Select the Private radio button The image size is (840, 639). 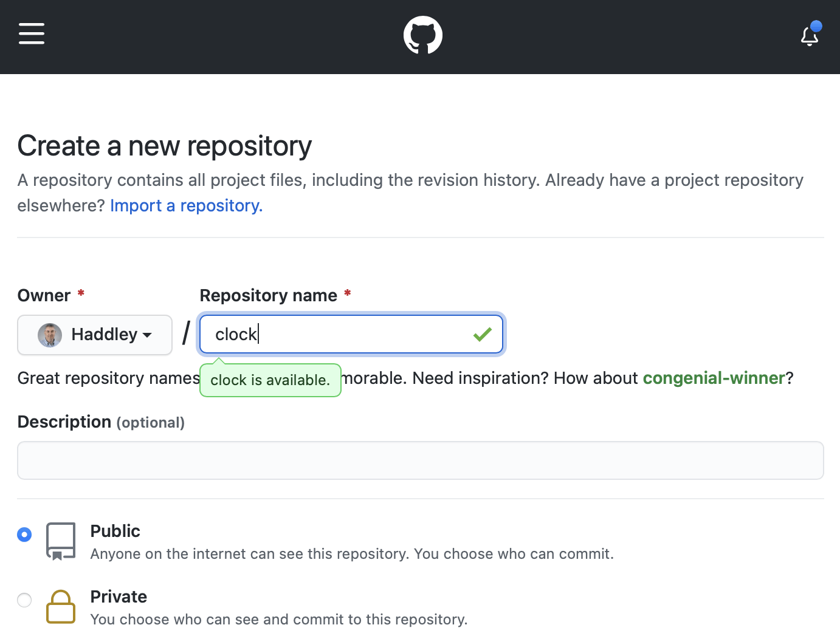click(24, 600)
